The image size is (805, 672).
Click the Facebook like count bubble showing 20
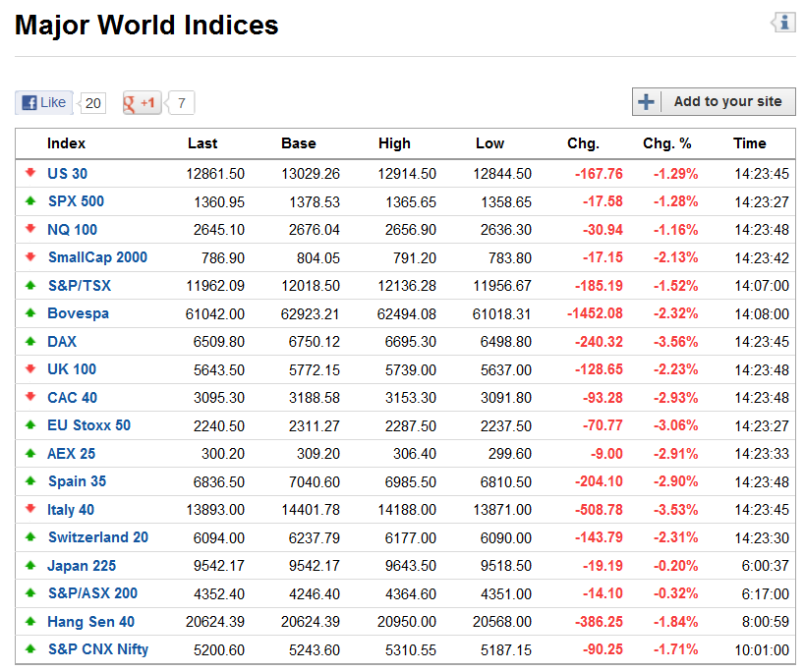[92, 102]
